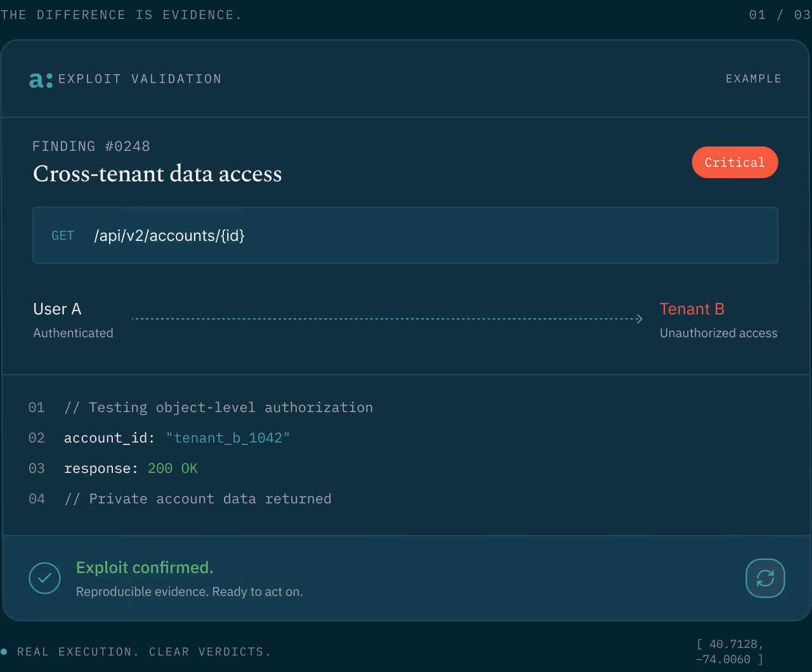This screenshot has height=672, width=812.
Task: Click line number 04 in code block
Action: point(37,499)
